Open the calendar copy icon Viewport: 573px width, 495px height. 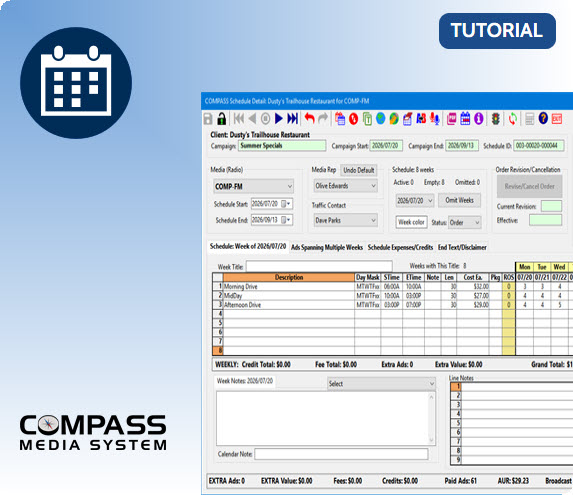click(340, 119)
